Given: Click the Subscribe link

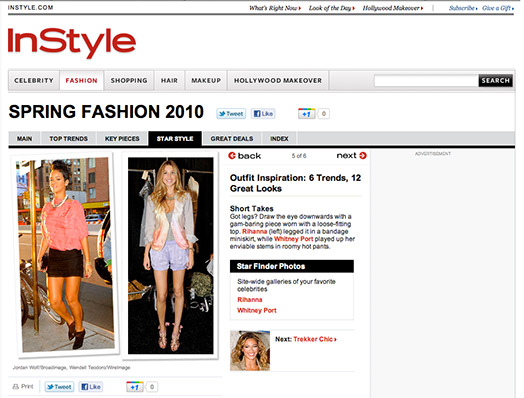Looking at the screenshot, I should (463, 8).
